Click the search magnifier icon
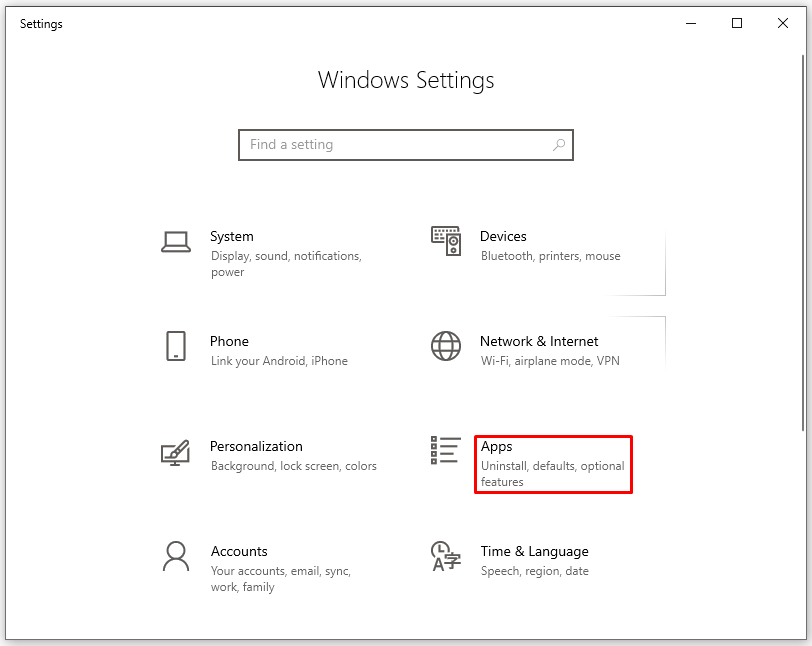Screen dimensions: 812x646 pos(559,145)
